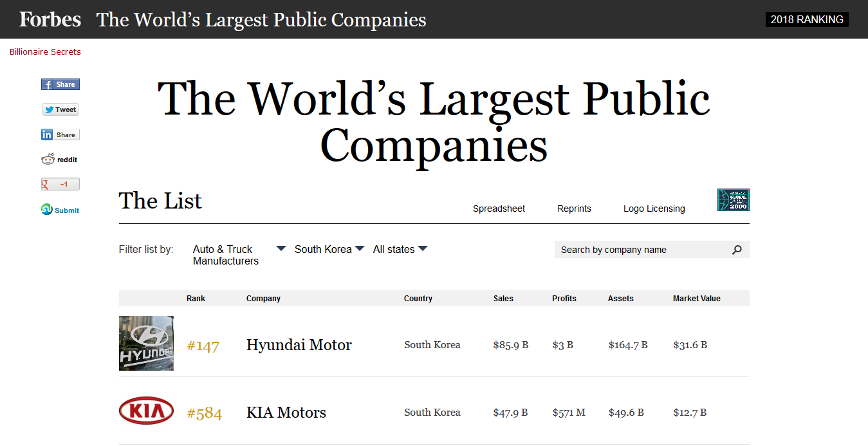Viewport: 868px width, 446px height.
Task: Submit the page to StumbleUpon
Action: coord(60,210)
